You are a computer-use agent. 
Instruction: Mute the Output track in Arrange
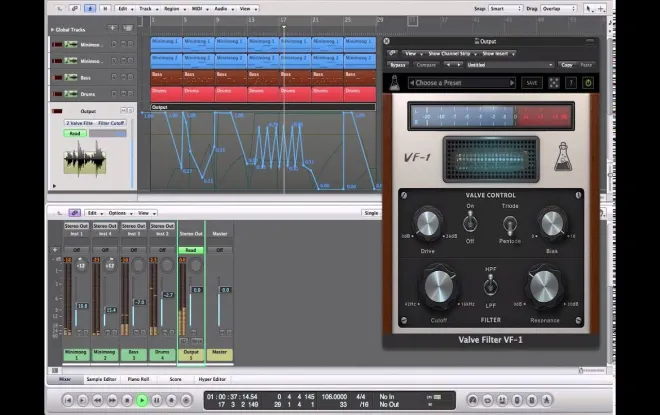[123, 110]
